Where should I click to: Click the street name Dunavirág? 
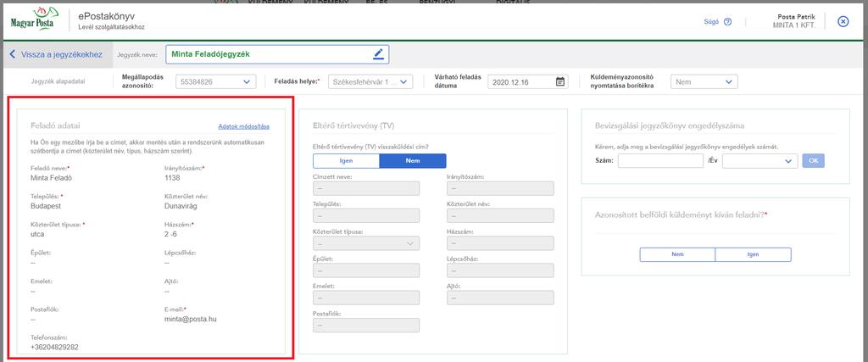(181, 206)
